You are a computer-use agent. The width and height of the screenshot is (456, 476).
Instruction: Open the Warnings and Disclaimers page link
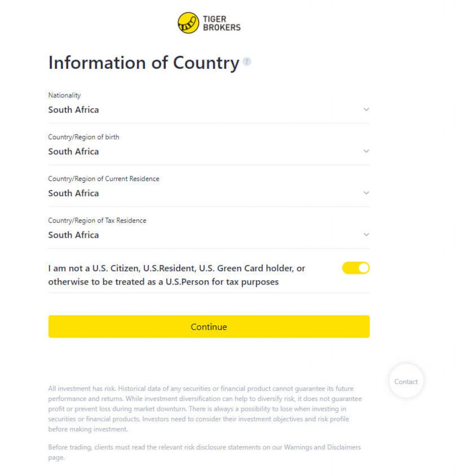[x=322, y=447]
